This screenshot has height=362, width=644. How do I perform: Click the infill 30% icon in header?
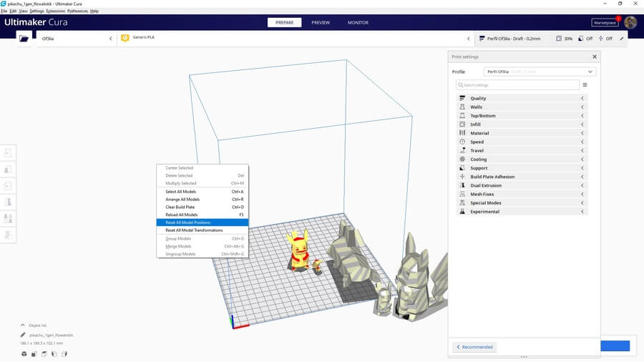pyautogui.click(x=559, y=38)
